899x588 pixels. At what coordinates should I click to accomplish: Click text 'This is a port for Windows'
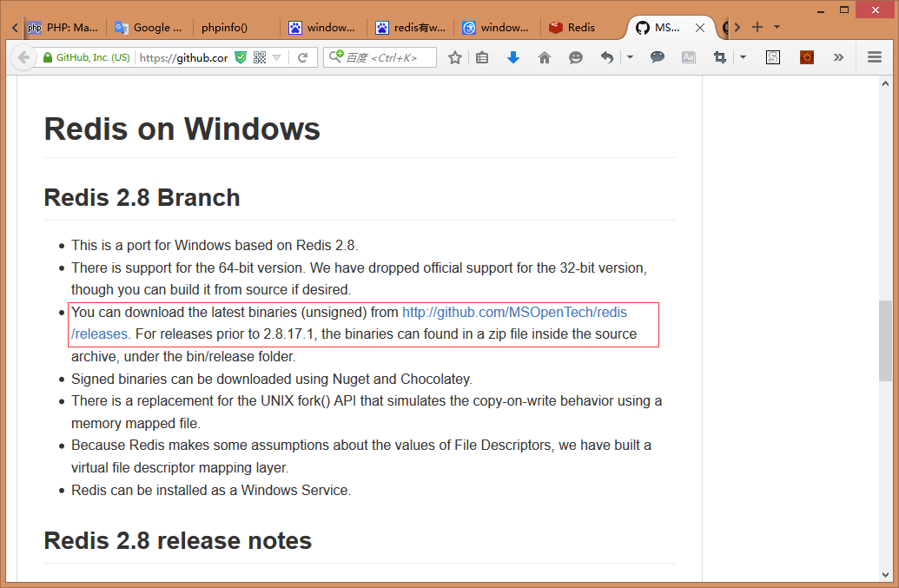click(x=151, y=245)
